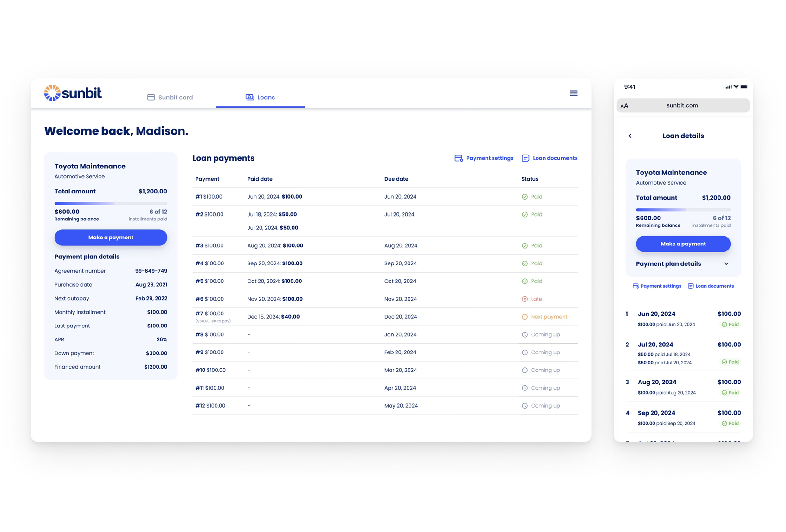Image resolution: width=786 pixels, height=532 pixels.
Task: Tap the sunbit.com address bar
Action: [682, 105]
